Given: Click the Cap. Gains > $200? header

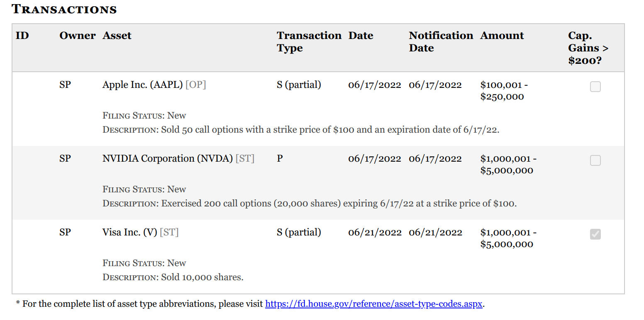Looking at the screenshot, I should click(588, 48).
